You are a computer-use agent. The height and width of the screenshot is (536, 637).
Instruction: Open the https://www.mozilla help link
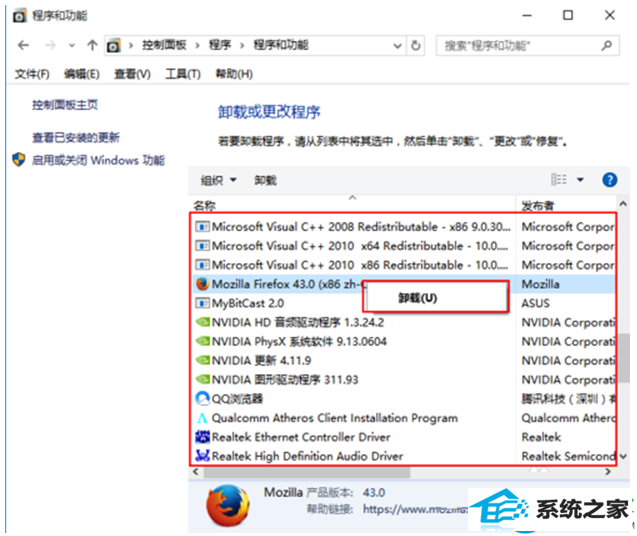coord(415,509)
